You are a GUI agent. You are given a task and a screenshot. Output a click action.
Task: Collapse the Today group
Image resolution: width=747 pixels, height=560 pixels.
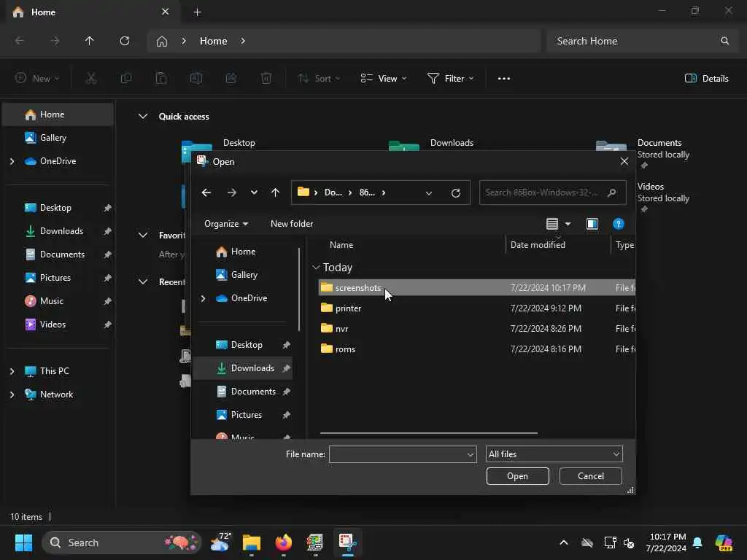315,268
